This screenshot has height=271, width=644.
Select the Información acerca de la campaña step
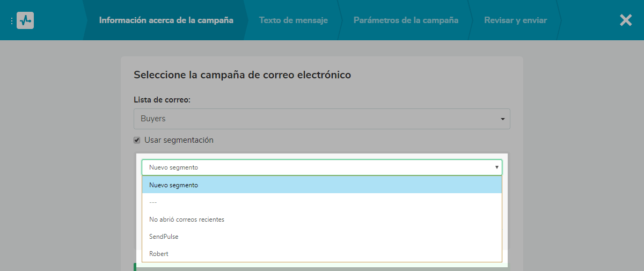[x=166, y=20]
